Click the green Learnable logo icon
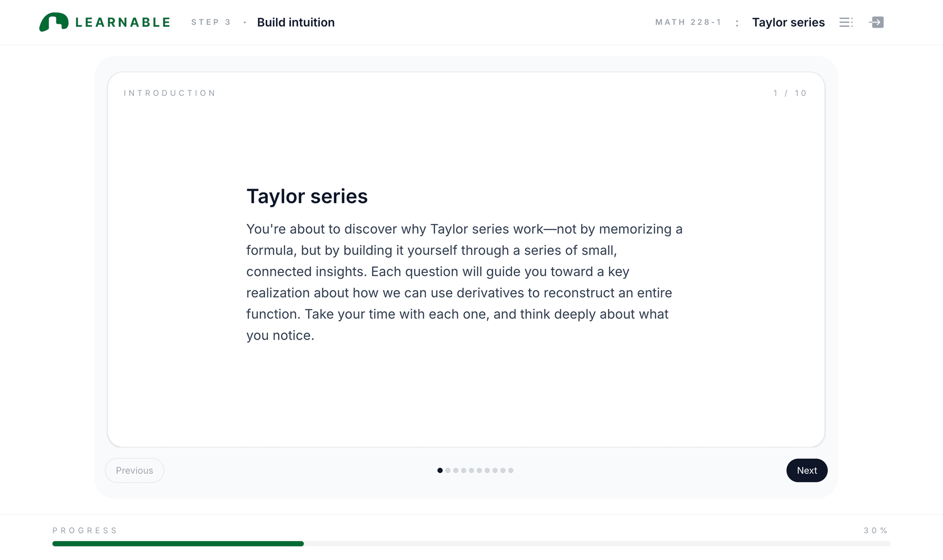 (54, 22)
